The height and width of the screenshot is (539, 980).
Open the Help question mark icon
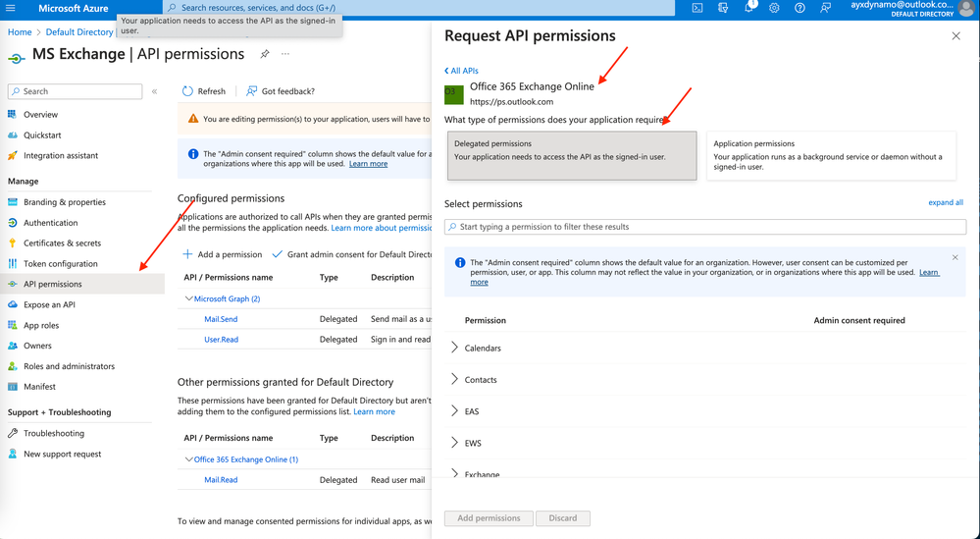[800, 8]
